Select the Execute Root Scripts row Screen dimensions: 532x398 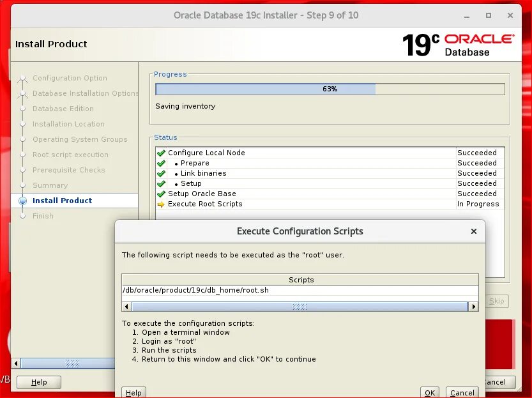(x=330, y=204)
